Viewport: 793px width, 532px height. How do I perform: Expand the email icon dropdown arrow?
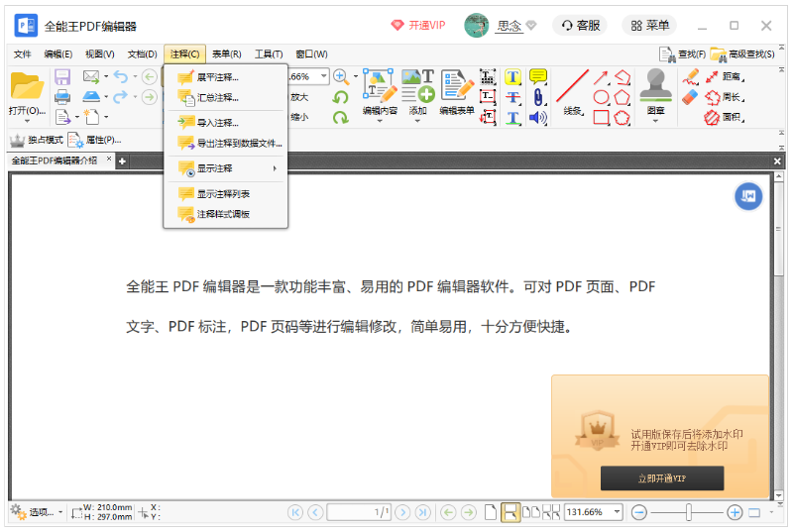pyautogui.click(x=106, y=77)
